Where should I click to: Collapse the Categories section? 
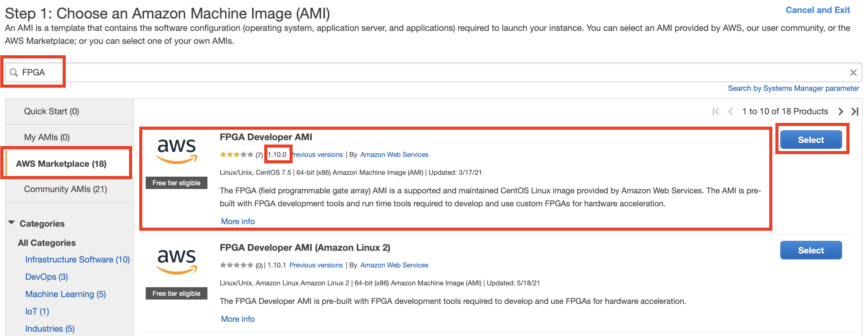[x=11, y=223]
